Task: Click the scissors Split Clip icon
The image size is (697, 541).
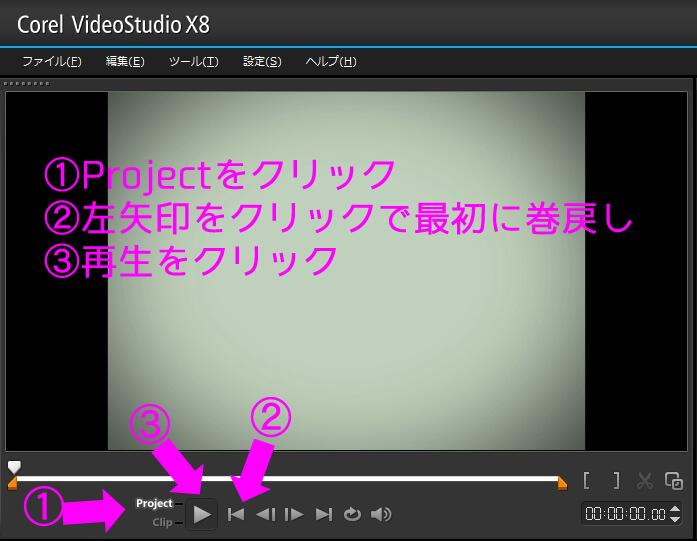Action: [645, 481]
